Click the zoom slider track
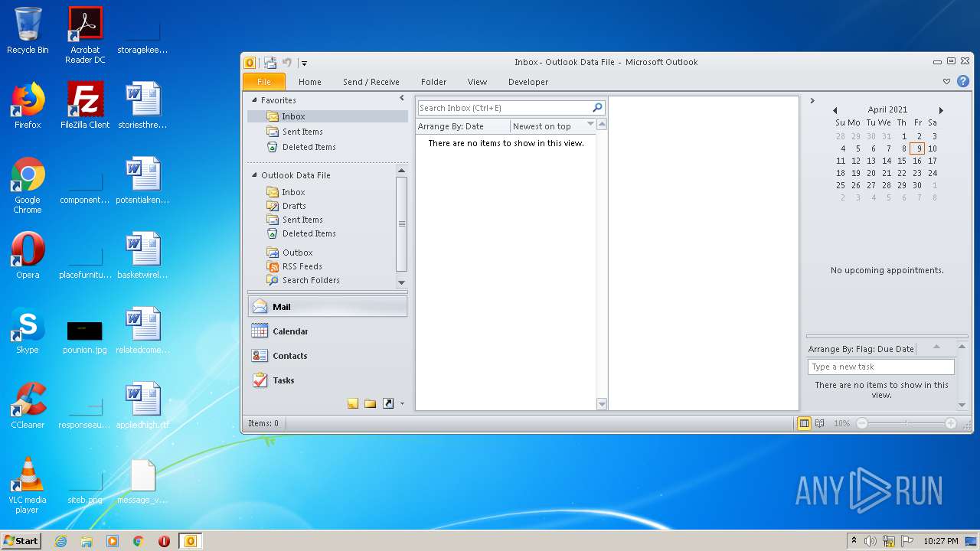The width and height of the screenshot is (980, 551). click(x=906, y=423)
